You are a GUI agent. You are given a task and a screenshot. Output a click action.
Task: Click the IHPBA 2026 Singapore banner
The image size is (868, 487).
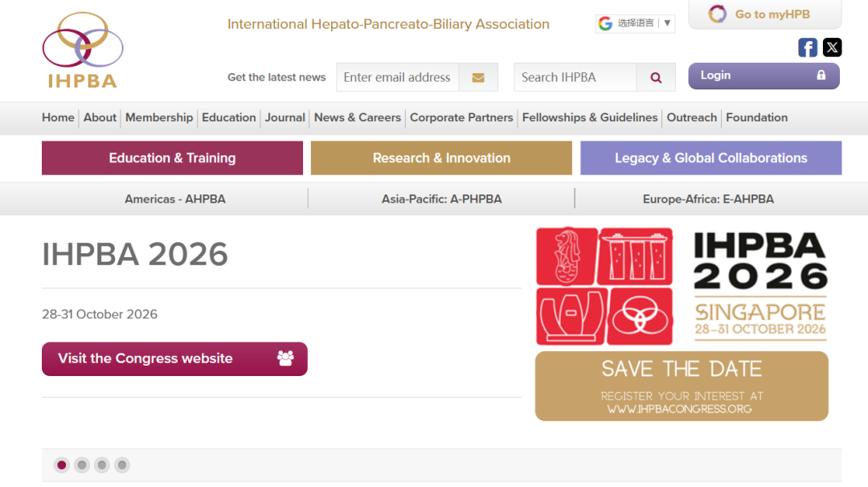682,323
